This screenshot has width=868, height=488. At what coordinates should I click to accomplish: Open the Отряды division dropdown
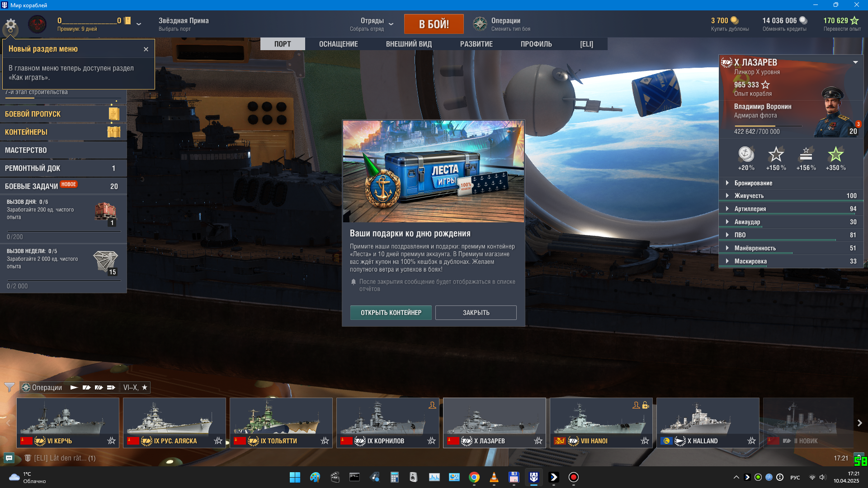click(x=372, y=24)
